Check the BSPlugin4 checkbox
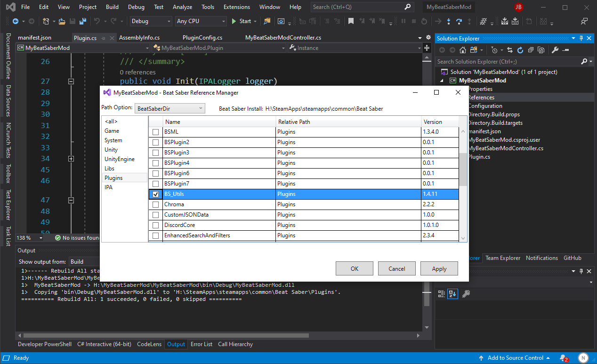The image size is (597, 364). pos(155,163)
